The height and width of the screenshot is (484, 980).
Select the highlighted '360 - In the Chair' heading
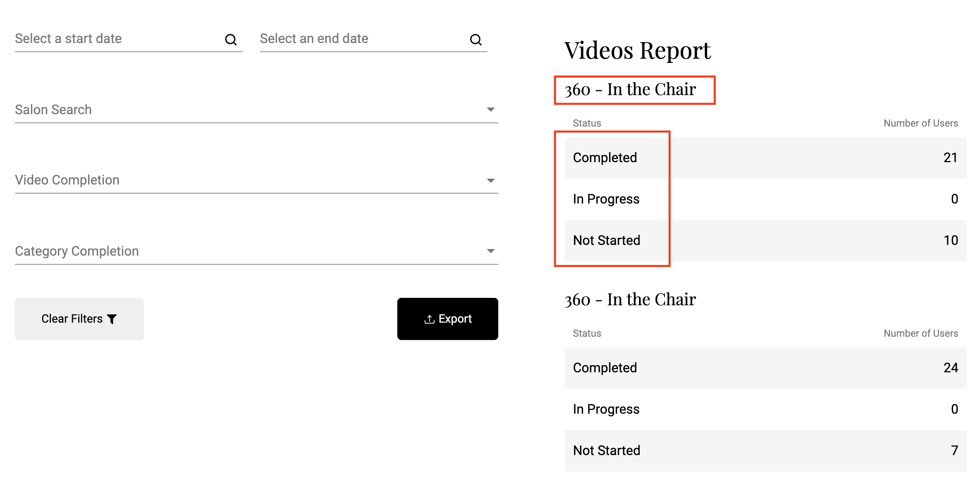(x=630, y=89)
